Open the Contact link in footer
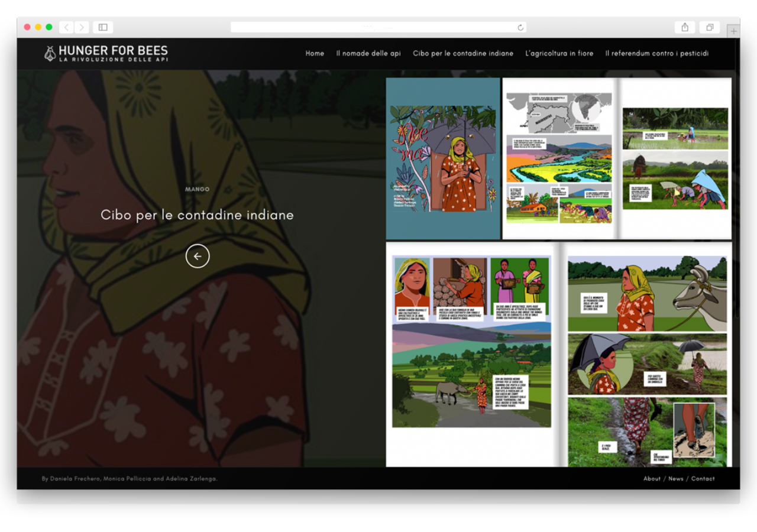The height and width of the screenshot is (532, 757). [x=703, y=479]
